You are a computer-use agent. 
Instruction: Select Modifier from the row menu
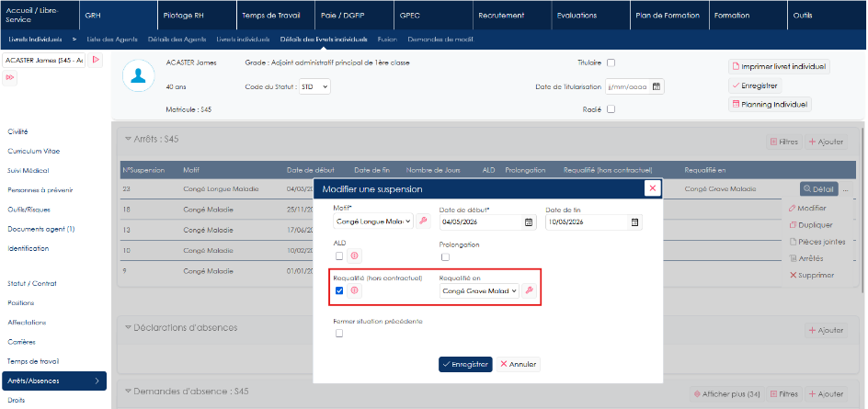tap(808, 208)
